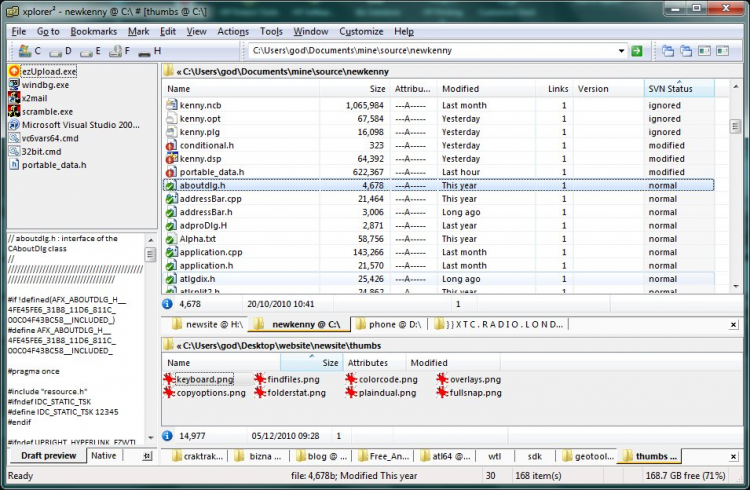Click the scramble.exe icon in the left panel
Screen dimensions: 750x490
pyautogui.click(x=14, y=111)
